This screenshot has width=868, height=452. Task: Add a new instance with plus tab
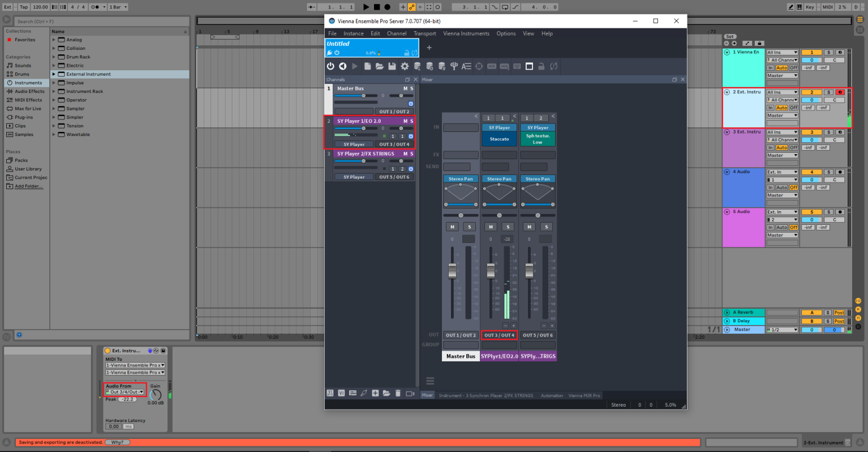coord(429,48)
